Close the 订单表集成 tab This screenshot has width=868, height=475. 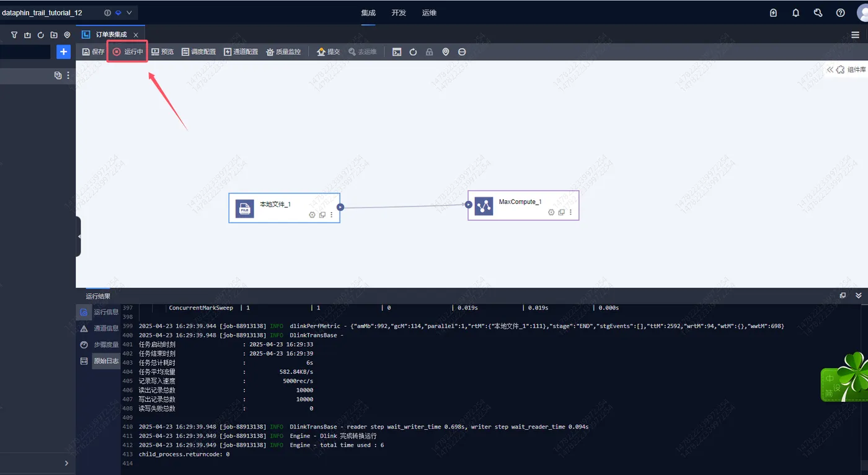coord(136,35)
